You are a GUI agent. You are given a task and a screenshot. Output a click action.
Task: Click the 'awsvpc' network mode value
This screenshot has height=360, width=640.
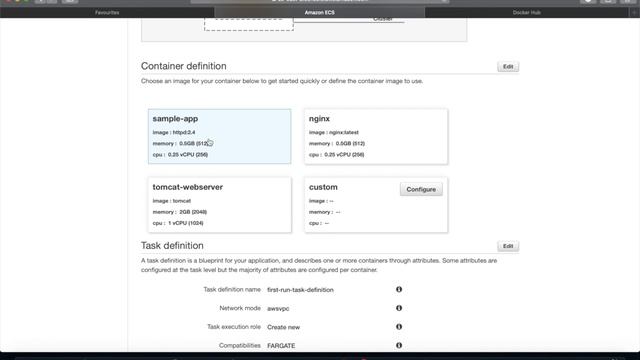pyautogui.click(x=278, y=309)
